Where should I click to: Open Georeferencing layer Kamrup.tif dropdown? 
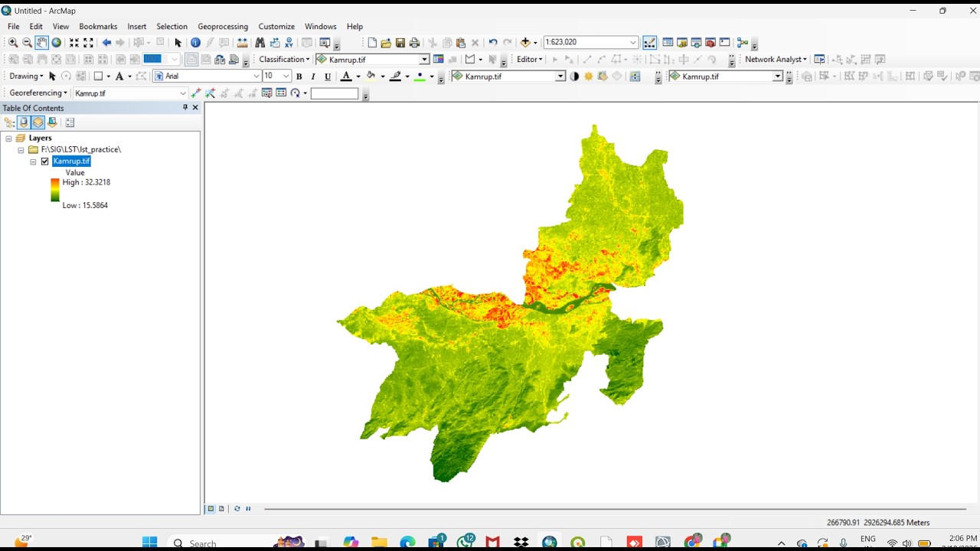point(183,93)
